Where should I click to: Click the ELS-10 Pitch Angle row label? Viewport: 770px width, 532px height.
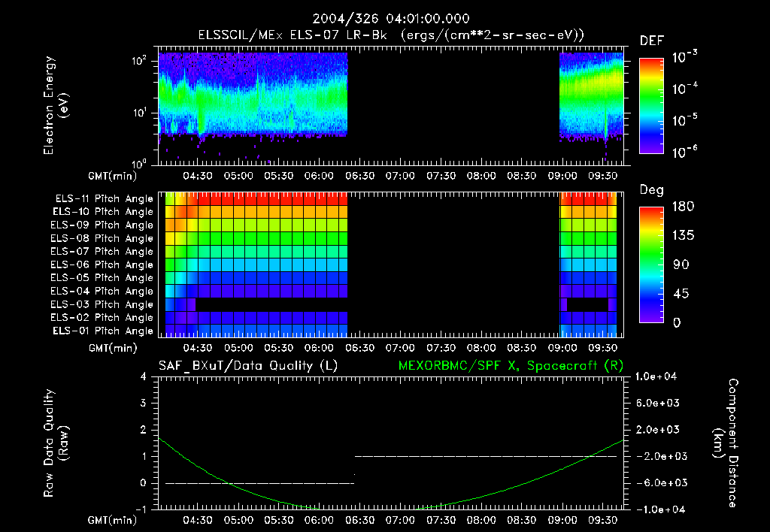103,212
